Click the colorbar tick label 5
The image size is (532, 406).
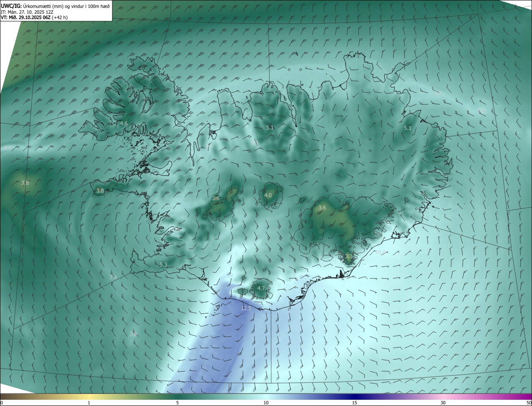[177, 403]
